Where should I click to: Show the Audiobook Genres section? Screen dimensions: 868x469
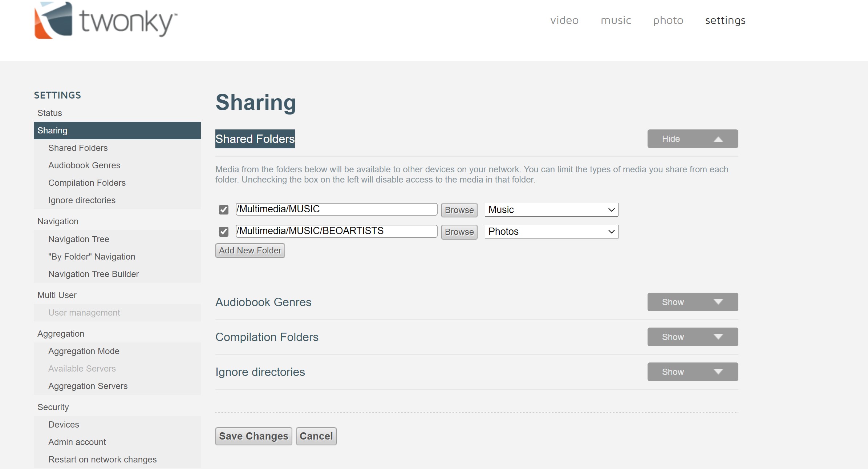point(692,302)
